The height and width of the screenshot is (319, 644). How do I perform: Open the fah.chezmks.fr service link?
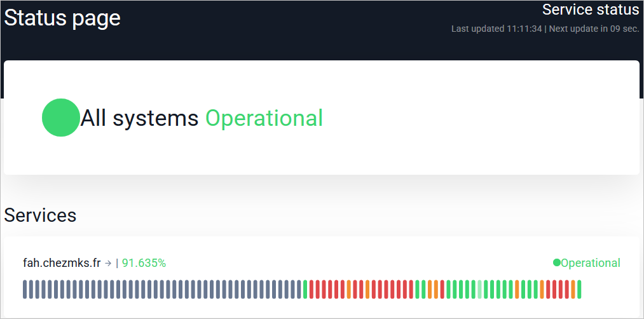pyautogui.click(x=62, y=263)
